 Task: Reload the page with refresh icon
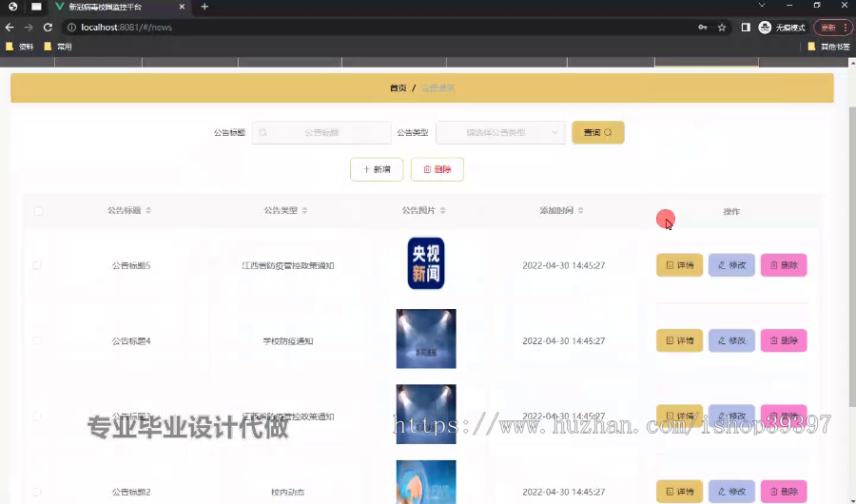[x=49, y=28]
